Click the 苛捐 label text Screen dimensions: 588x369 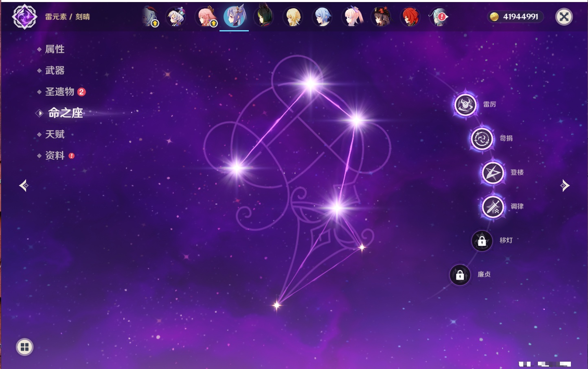click(506, 139)
